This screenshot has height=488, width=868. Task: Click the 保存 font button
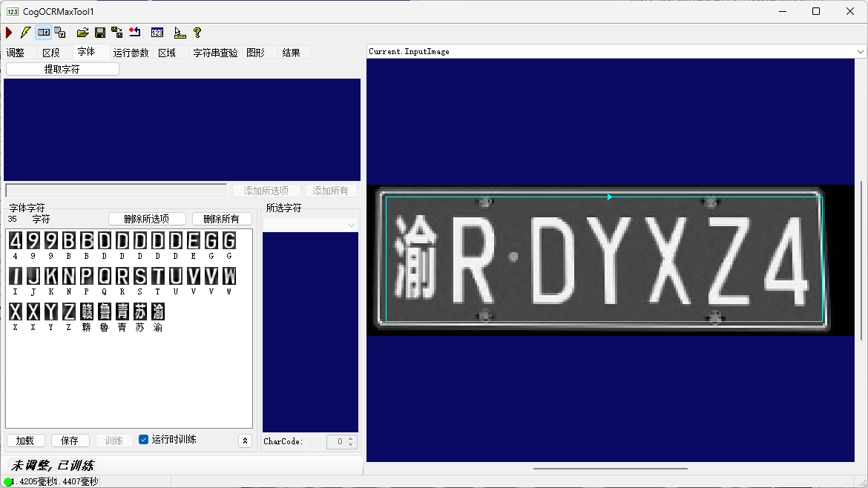pos(70,441)
